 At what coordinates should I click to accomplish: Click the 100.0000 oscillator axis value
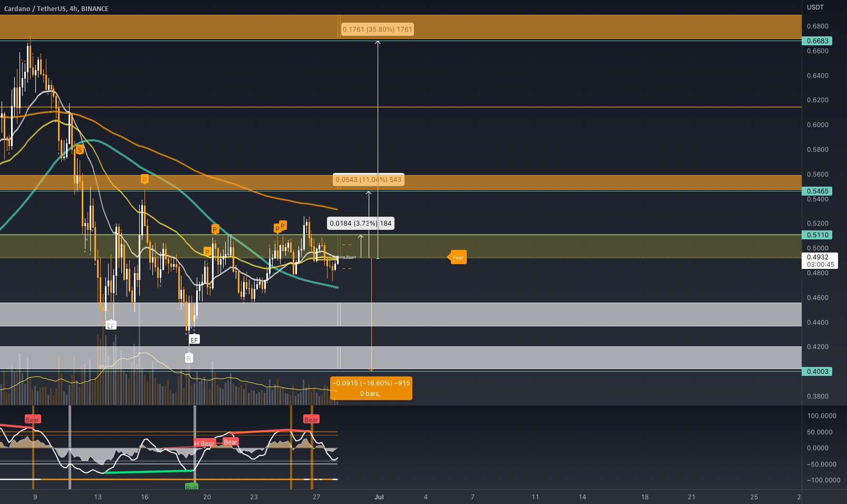point(822,416)
